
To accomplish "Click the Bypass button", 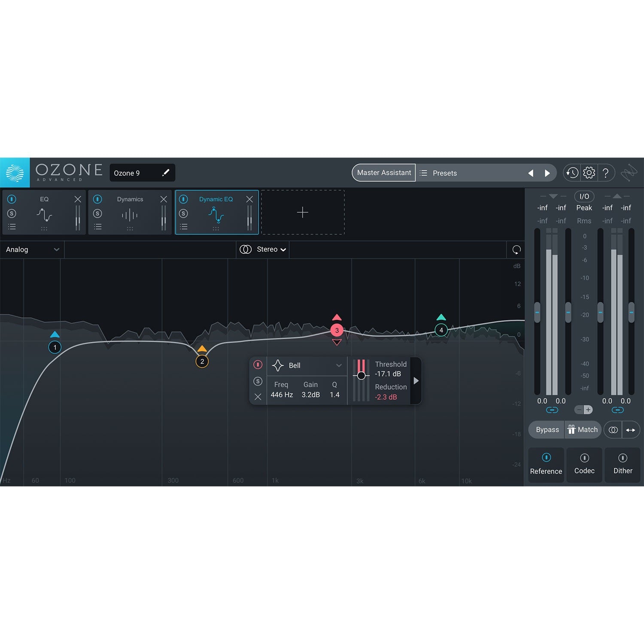I will (x=547, y=430).
